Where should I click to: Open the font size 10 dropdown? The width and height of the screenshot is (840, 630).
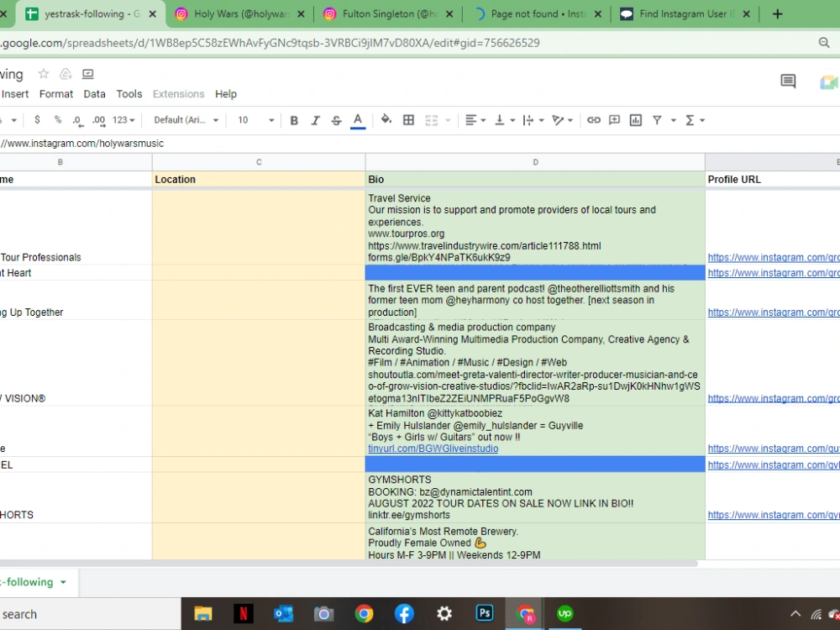(x=256, y=120)
